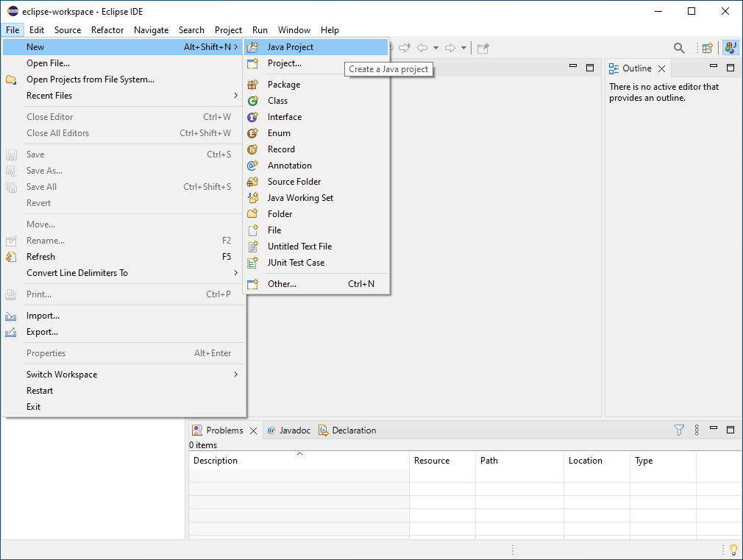
Task: Expand the Recent Files submenu arrow
Action: 235,96
